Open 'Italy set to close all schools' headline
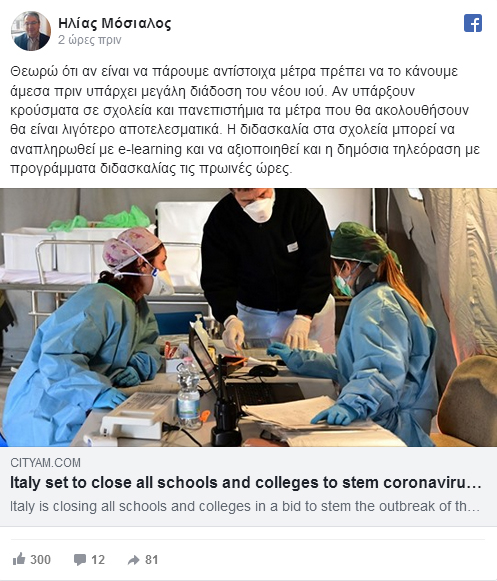The height and width of the screenshot is (581, 497). [x=246, y=482]
